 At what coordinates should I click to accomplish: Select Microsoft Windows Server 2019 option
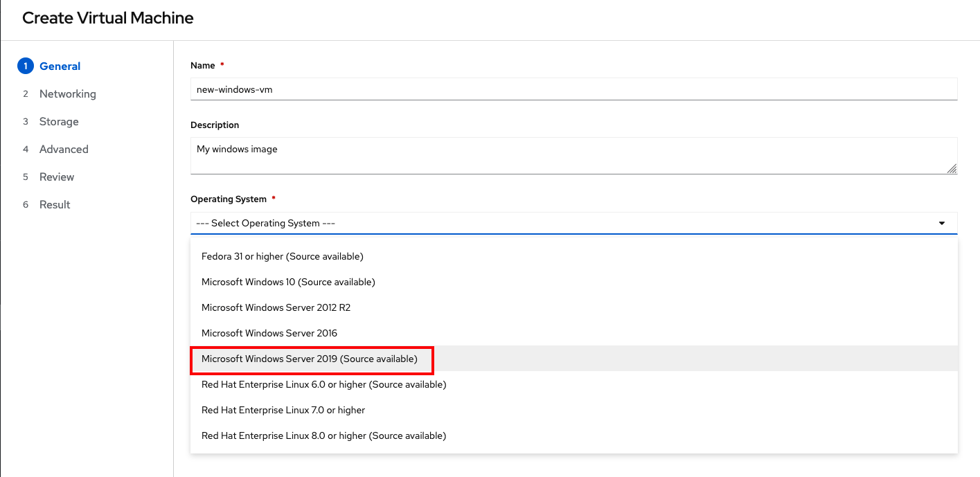coord(310,359)
